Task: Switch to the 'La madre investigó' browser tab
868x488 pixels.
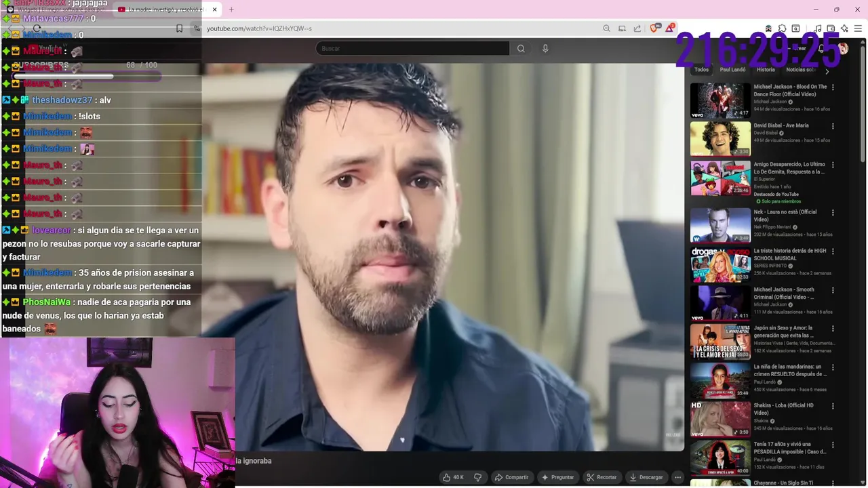Action: click(167, 9)
